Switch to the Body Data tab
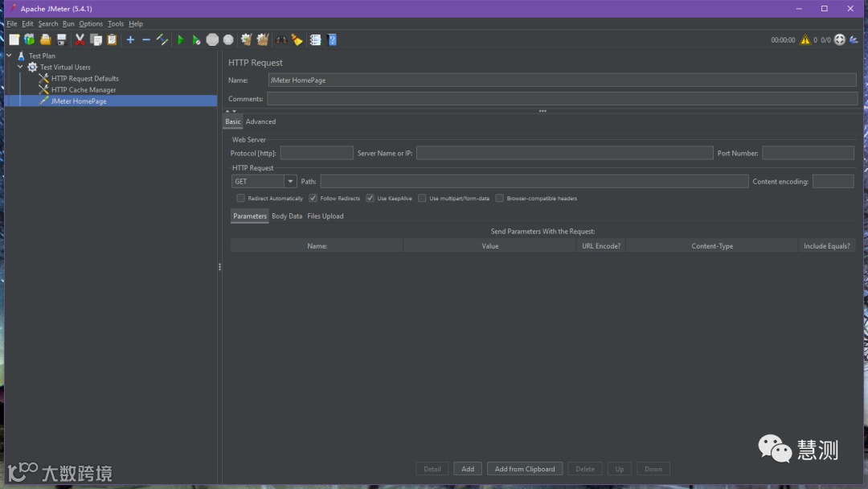Viewport: 868px width, 489px height. pos(287,216)
